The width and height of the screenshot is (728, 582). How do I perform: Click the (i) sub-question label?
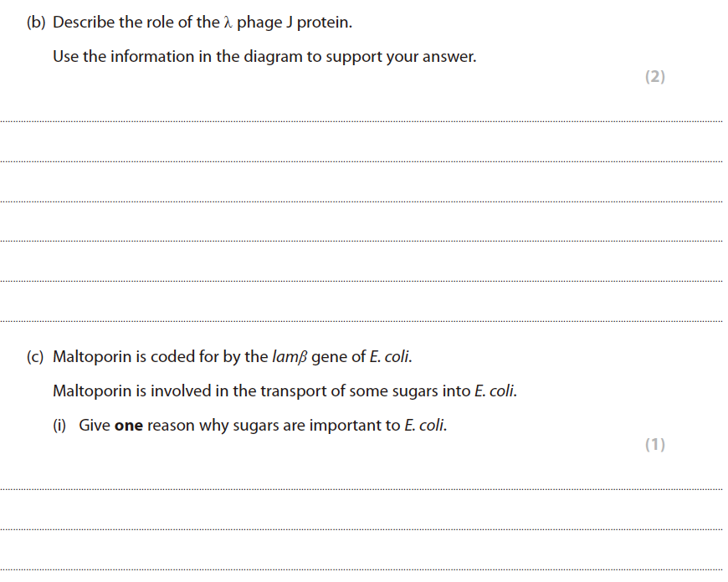pos(61,426)
